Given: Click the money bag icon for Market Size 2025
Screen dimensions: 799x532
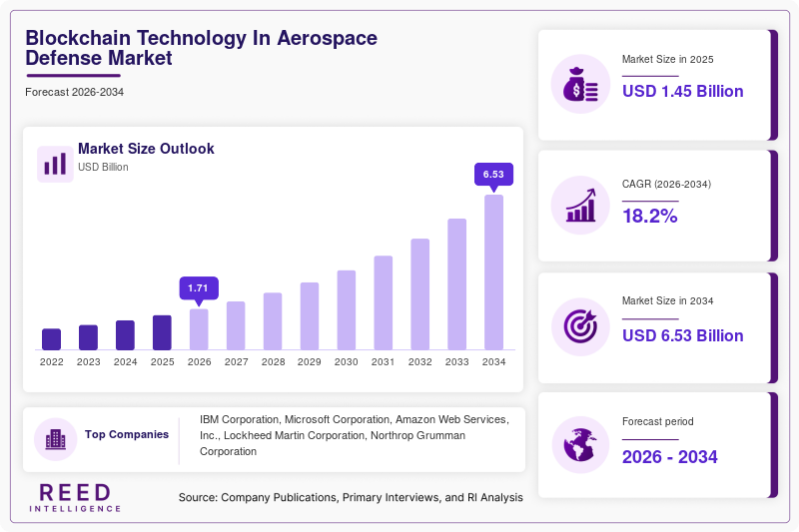Looking at the screenshot, I should (580, 84).
